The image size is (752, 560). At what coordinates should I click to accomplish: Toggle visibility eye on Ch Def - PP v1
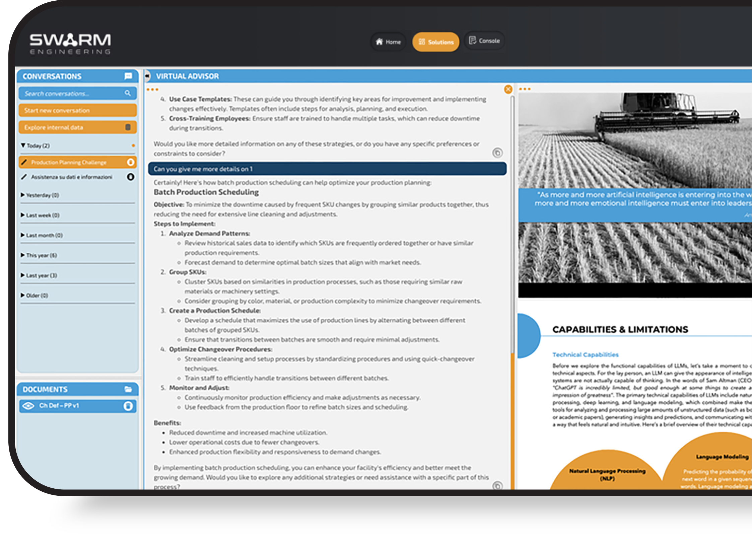(x=28, y=406)
